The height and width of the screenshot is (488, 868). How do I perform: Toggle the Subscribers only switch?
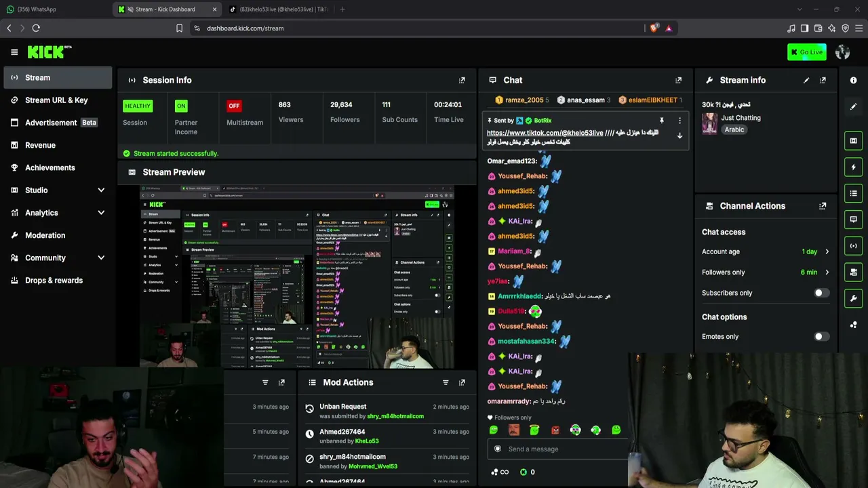[821, 293]
